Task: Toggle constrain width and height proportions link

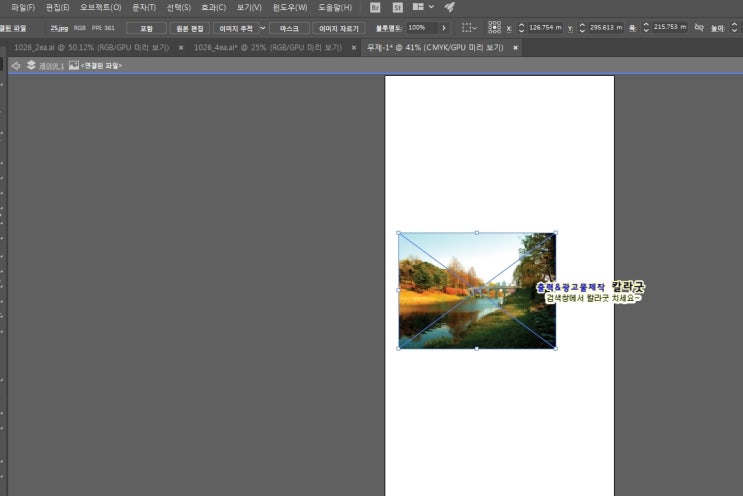Action: click(x=699, y=27)
